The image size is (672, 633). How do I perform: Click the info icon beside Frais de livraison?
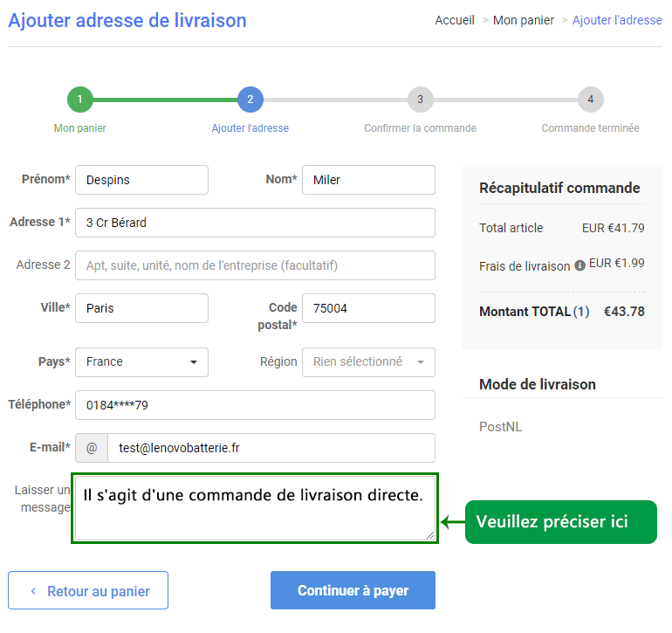tap(579, 265)
